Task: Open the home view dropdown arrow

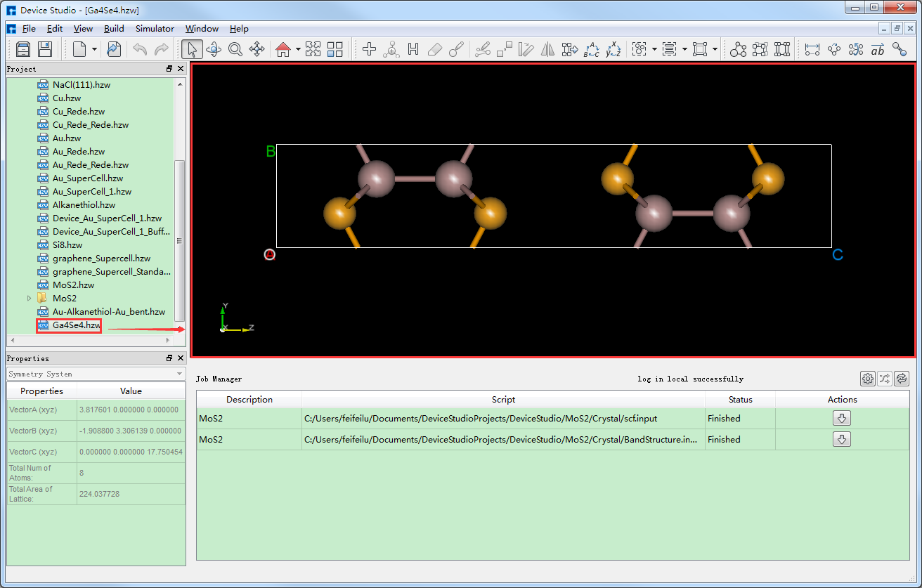Action: coord(298,49)
